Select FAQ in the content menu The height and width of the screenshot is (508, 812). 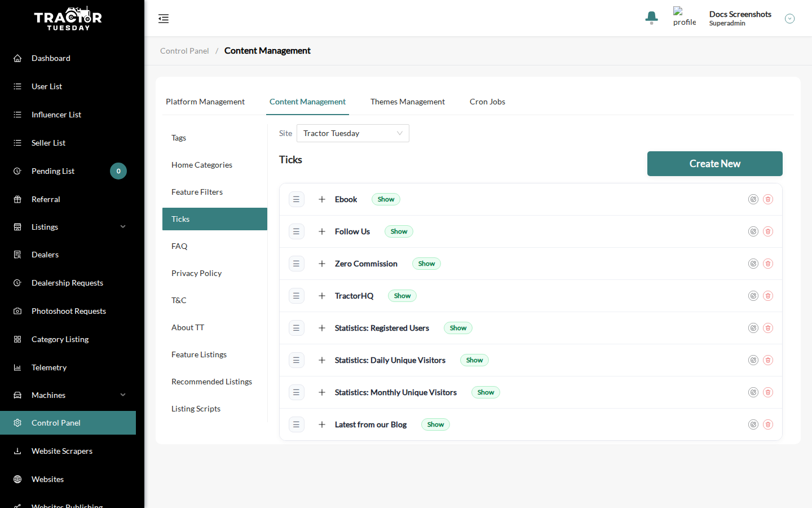click(x=215, y=246)
